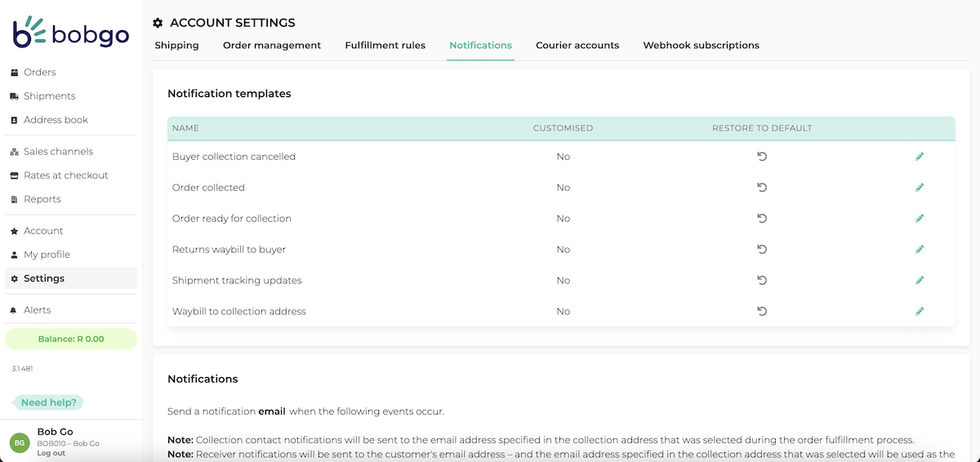Restore Shipment tracking updates to default
980x462 pixels.
coord(762,280)
